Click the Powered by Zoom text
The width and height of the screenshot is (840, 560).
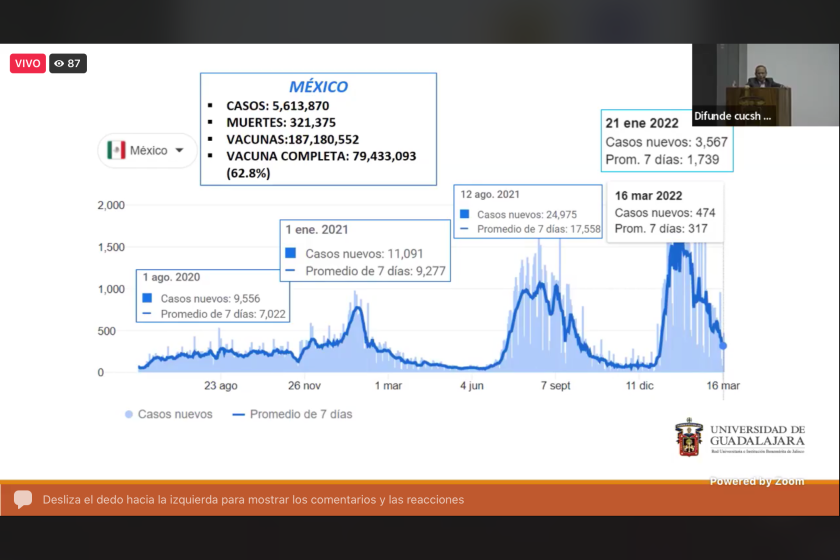coord(757,481)
